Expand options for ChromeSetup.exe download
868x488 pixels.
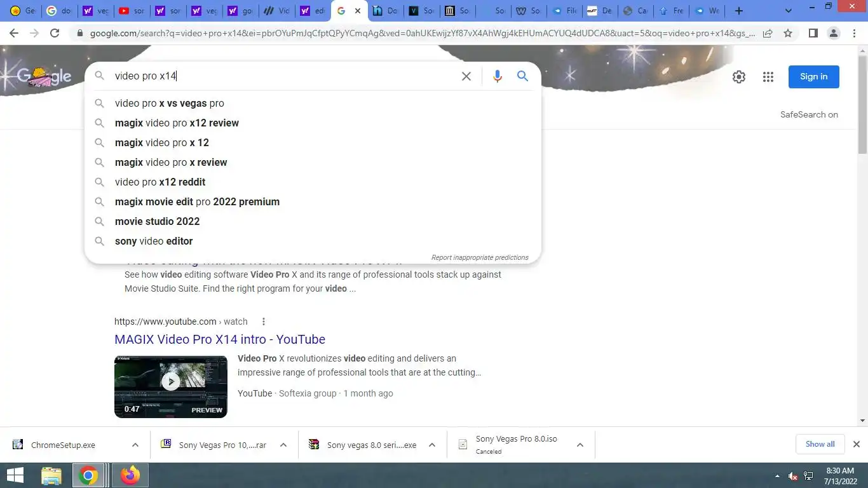pyautogui.click(x=135, y=445)
